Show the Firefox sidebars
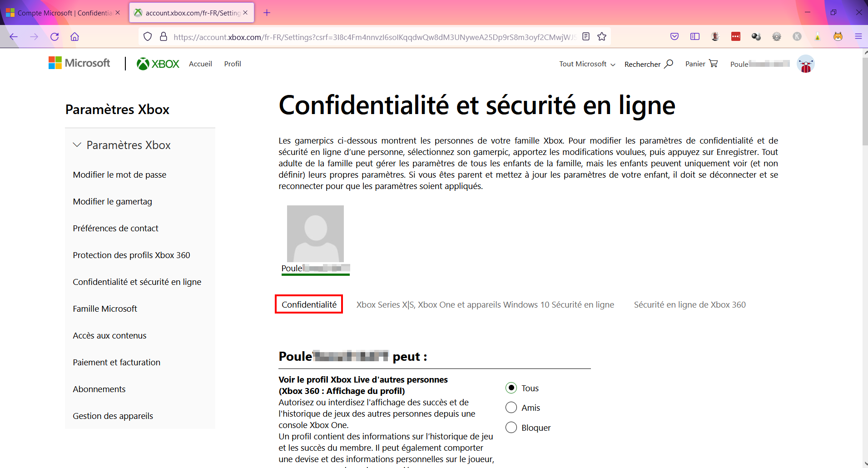 tap(695, 37)
